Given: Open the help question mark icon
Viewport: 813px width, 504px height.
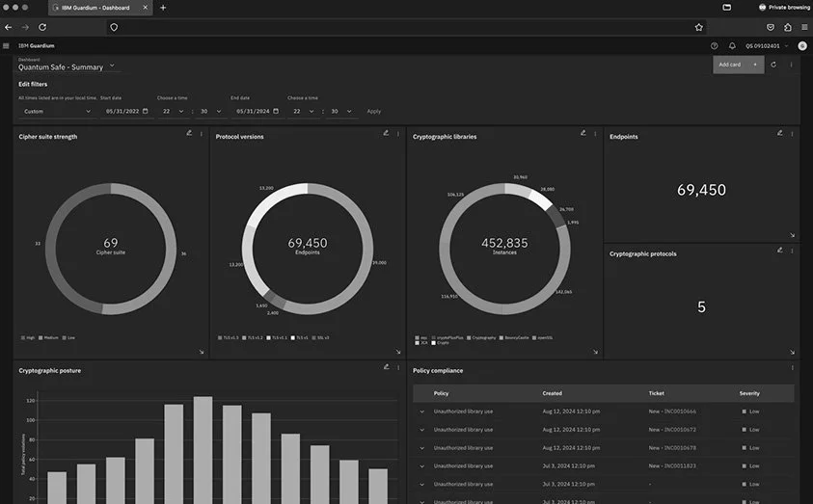Looking at the screenshot, I should tap(714, 46).
